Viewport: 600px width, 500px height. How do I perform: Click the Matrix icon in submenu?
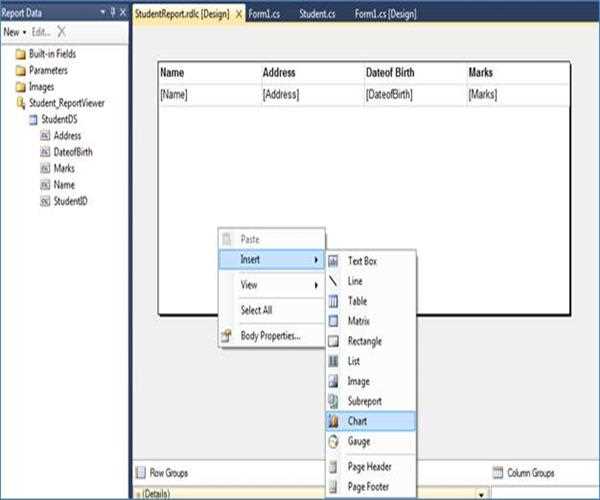334,321
